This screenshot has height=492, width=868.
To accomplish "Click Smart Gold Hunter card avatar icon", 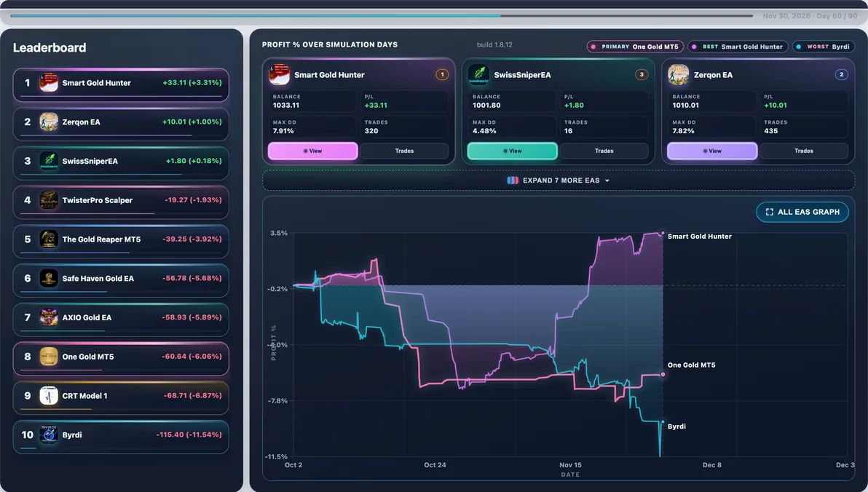I will 279,75.
